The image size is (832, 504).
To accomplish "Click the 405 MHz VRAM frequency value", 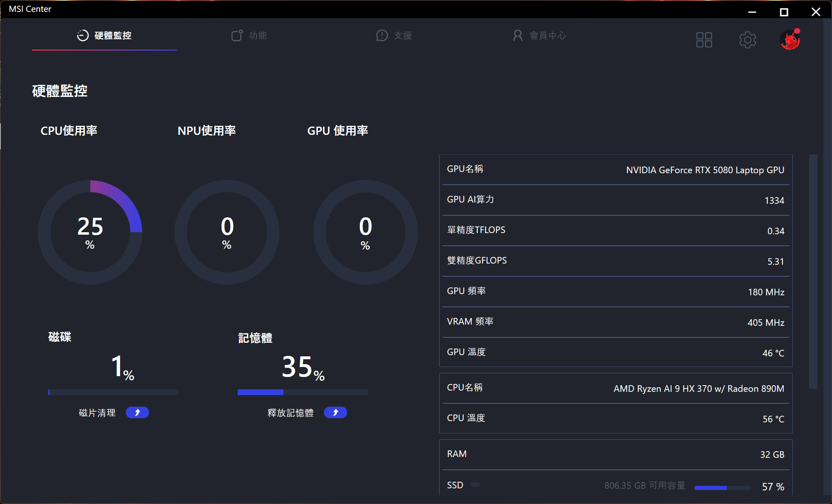I will click(766, 323).
